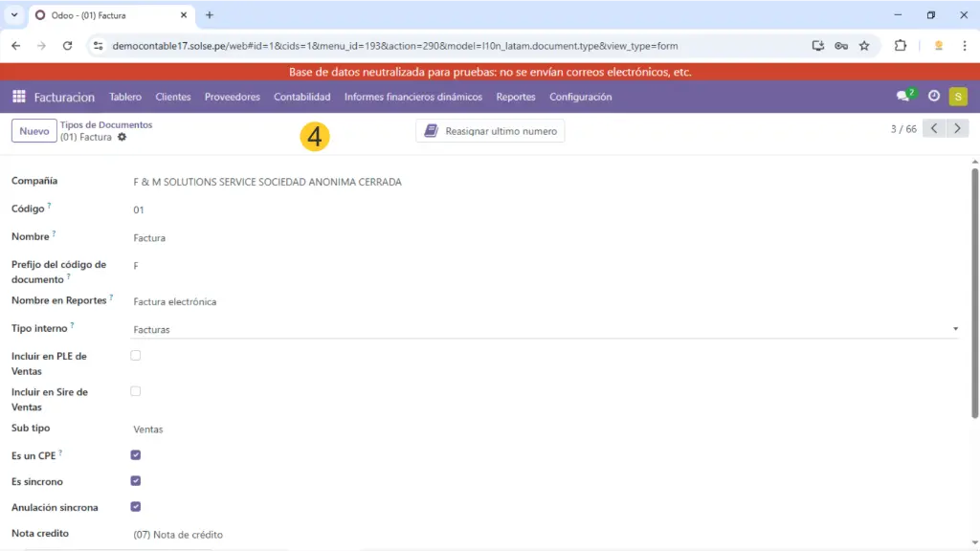Viewport: 980px width, 551px height.
Task: Go to the next record arrow
Action: [x=957, y=129]
